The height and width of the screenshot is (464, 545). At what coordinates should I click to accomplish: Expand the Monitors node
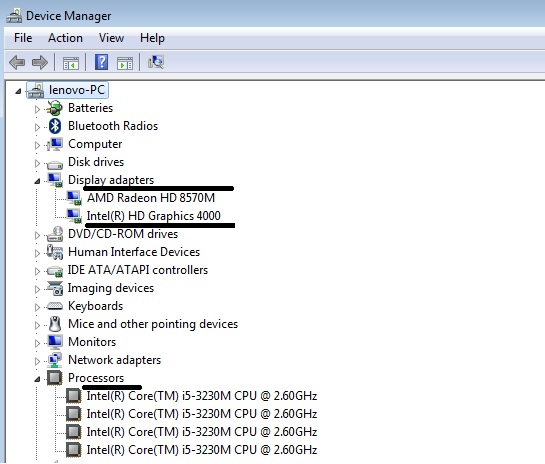tap(37, 343)
